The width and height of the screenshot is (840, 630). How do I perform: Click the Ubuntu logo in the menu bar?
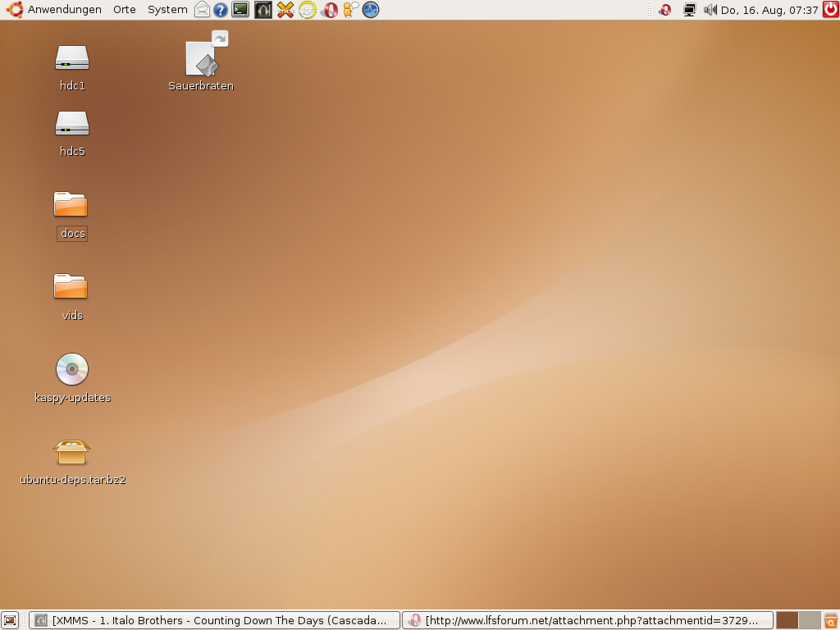[15, 10]
